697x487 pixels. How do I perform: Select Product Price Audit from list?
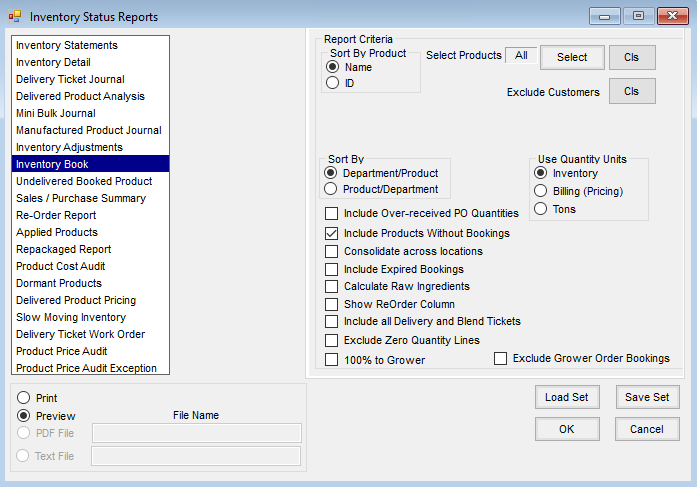[61, 351]
